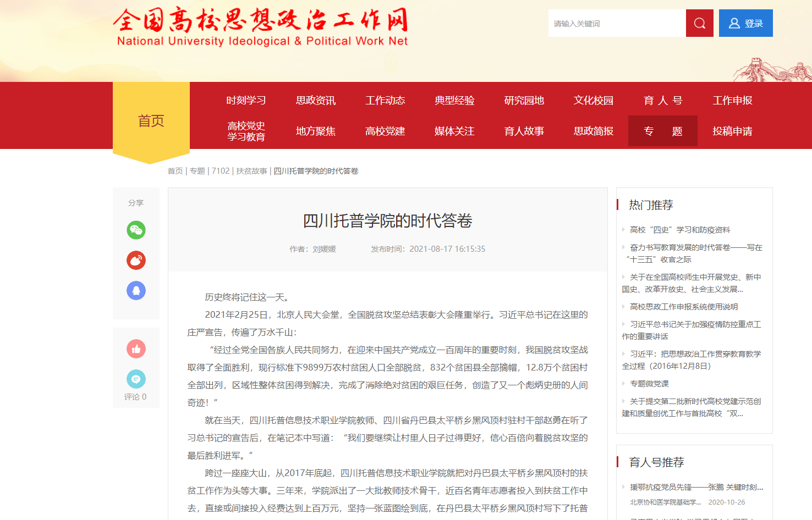This screenshot has height=520, width=812.
Task: Click the 登录 login button
Action: 745,23
